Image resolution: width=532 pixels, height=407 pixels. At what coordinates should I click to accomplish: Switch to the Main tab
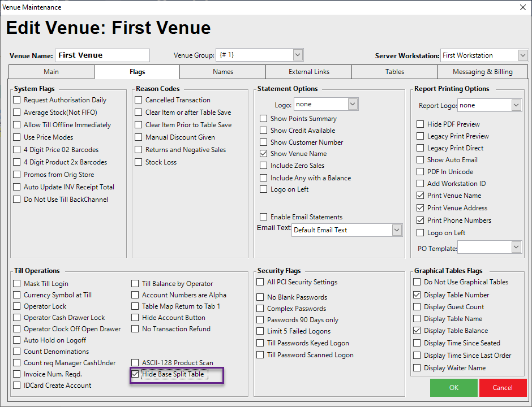pyautogui.click(x=51, y=72)
